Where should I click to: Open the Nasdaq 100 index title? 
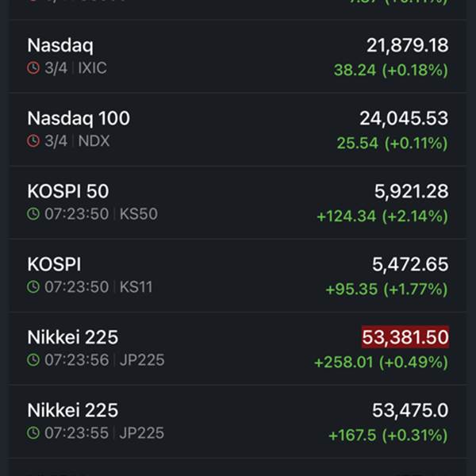[79, 118]
